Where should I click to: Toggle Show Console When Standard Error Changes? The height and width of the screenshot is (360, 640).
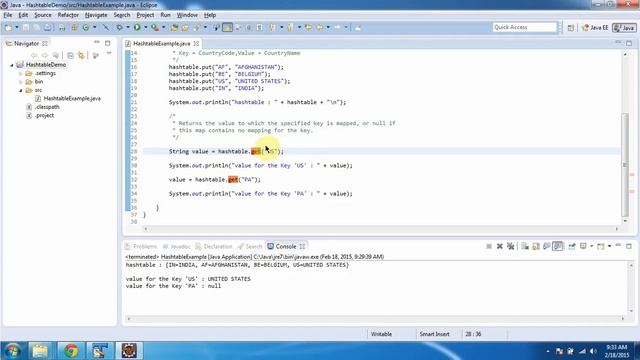click(558, 246)
